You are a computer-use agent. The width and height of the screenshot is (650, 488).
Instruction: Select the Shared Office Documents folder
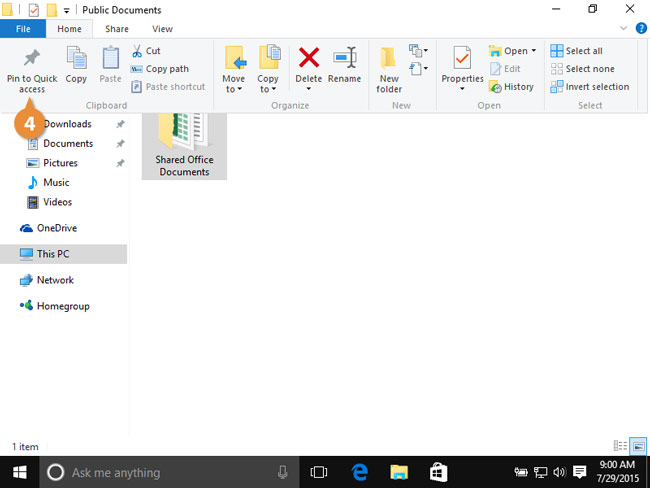click(x=184, y=146)
